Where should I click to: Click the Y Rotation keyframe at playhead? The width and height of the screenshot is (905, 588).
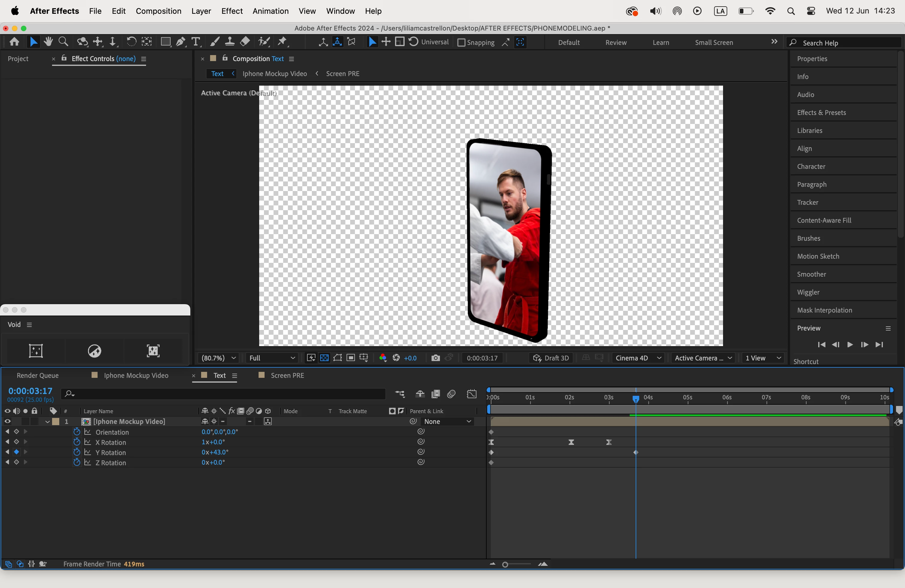[x=635, y=453]
